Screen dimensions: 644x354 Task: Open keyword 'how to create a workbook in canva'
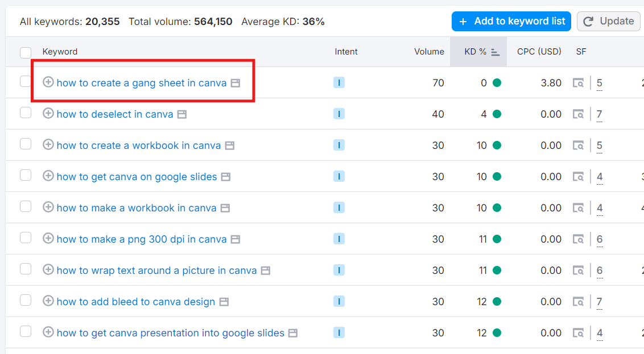[x=139, y=145]
